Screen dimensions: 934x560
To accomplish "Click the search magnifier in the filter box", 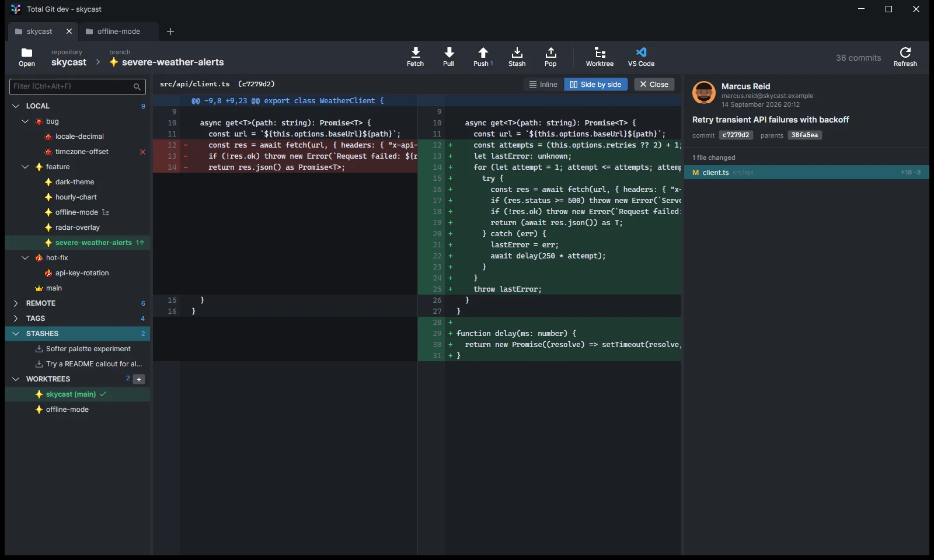I will pyautogui.click(x=137, y=86).
